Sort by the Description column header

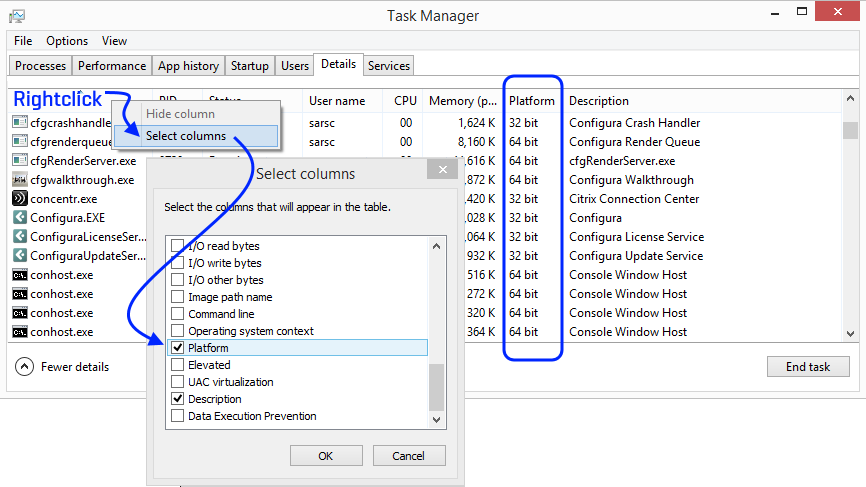click(x=599, y=101)
